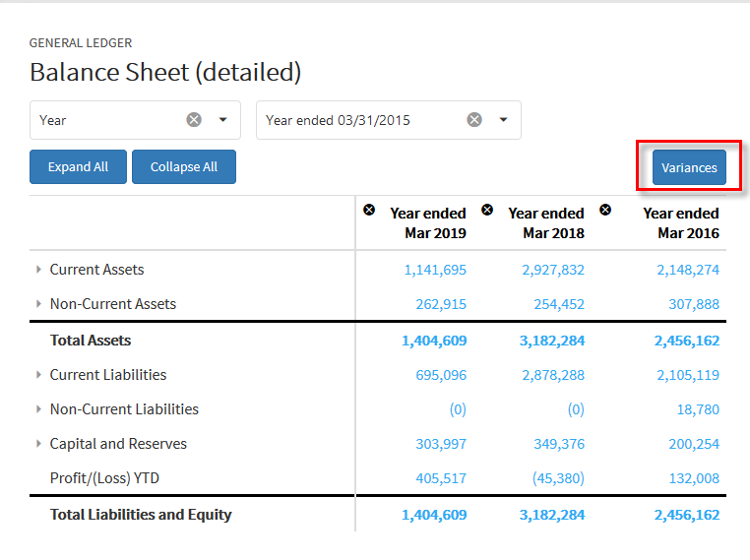
Task: Select the Current Assets row label
Action: [96, 270]
